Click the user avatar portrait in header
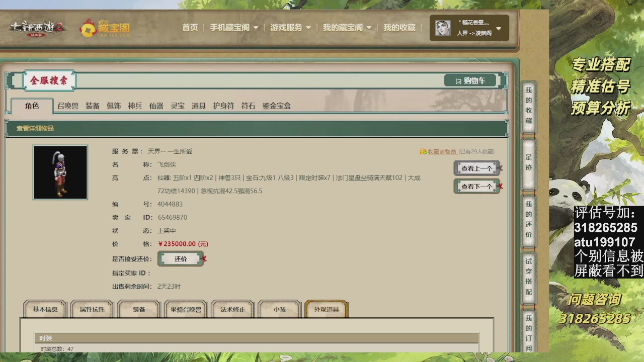This screenshot has width=644, height=362. coord(443,28)
